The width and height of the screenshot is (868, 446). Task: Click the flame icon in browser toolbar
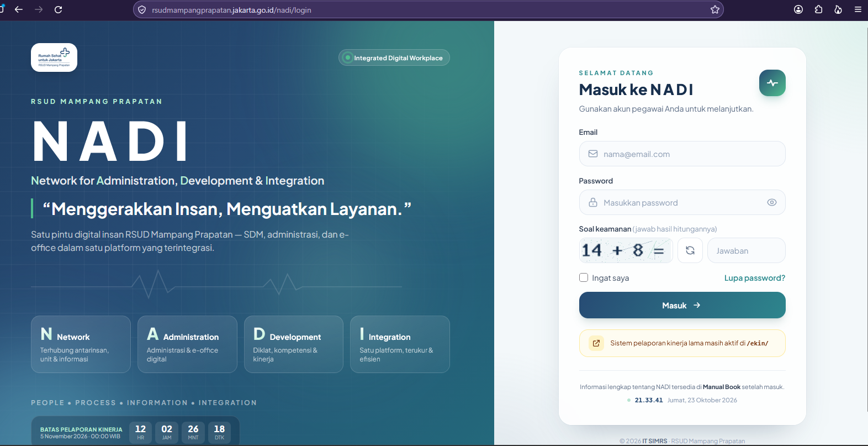pyautogui.click(x=838, y=9)
